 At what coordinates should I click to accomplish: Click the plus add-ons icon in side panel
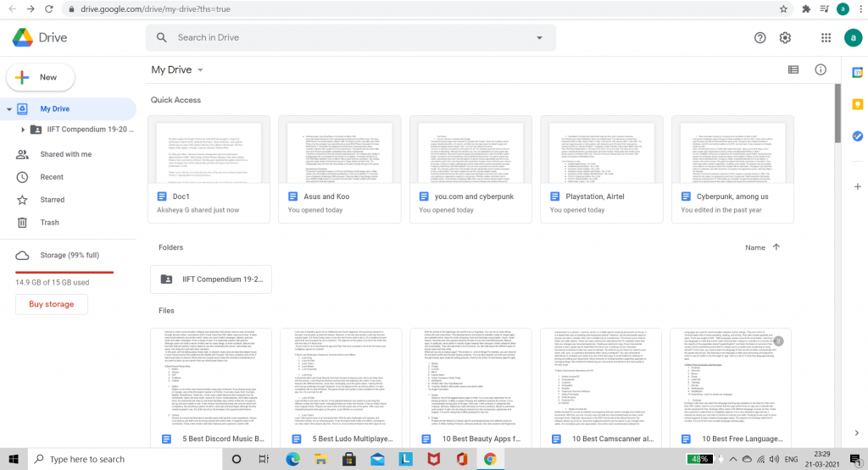[857, 187]
